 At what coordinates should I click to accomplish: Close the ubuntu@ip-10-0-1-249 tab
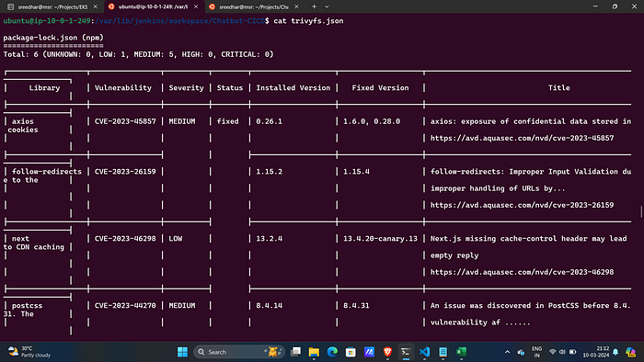pos(196,6)
